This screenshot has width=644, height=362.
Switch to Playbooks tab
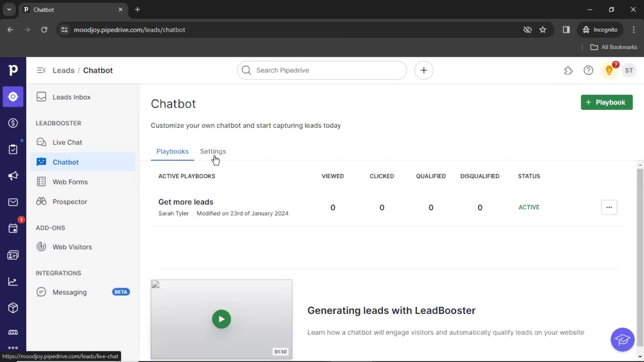click(172, 152)
